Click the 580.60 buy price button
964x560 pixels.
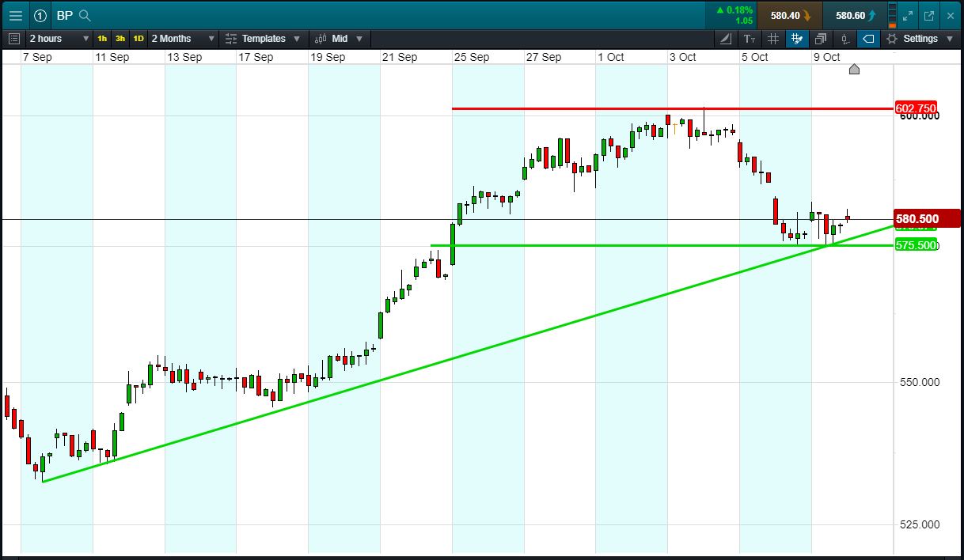[855, 15]
